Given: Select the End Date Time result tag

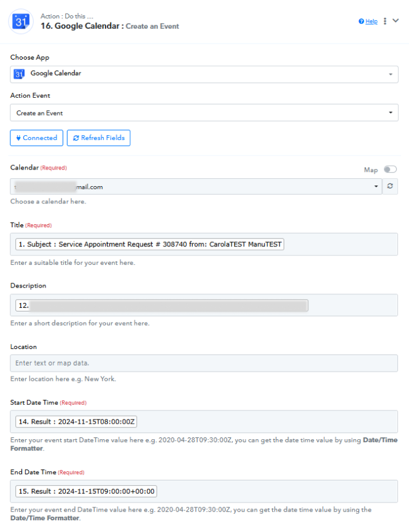Looking at the screenshot, I should 86,491.
